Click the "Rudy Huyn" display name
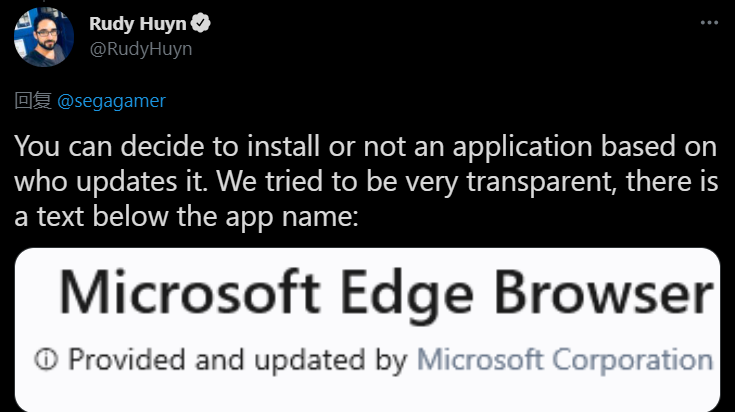Viewport: 735px width, 412px height. point(138,24)
